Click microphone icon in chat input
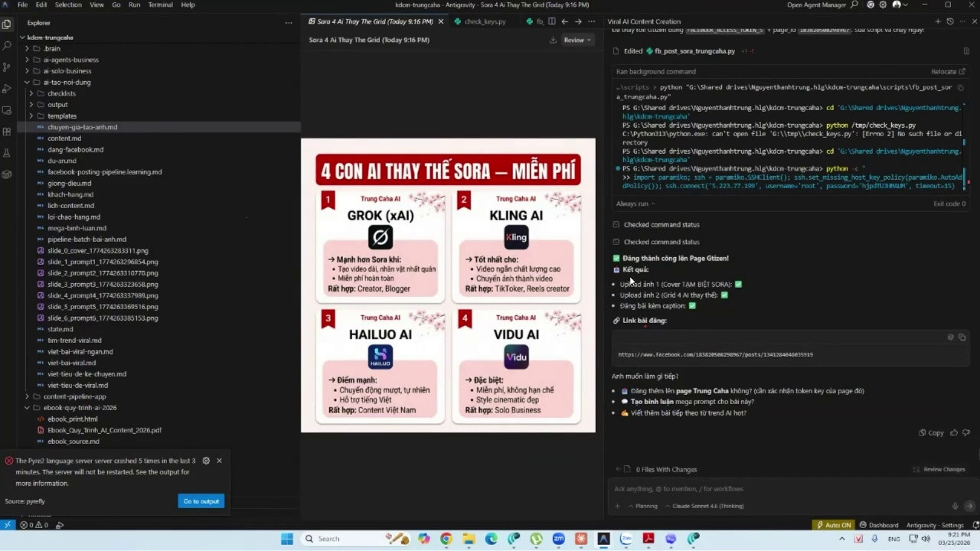Image resolution: width=980 pixels, height=551 pixels. (955, 506)
